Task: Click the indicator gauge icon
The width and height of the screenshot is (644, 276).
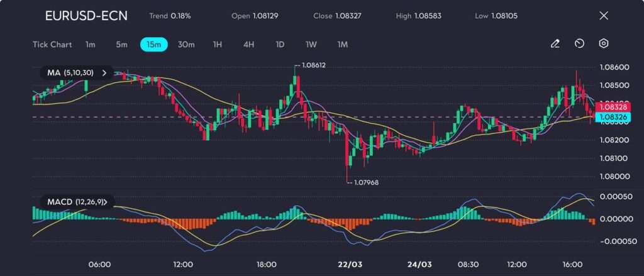Action: point(579,44)
